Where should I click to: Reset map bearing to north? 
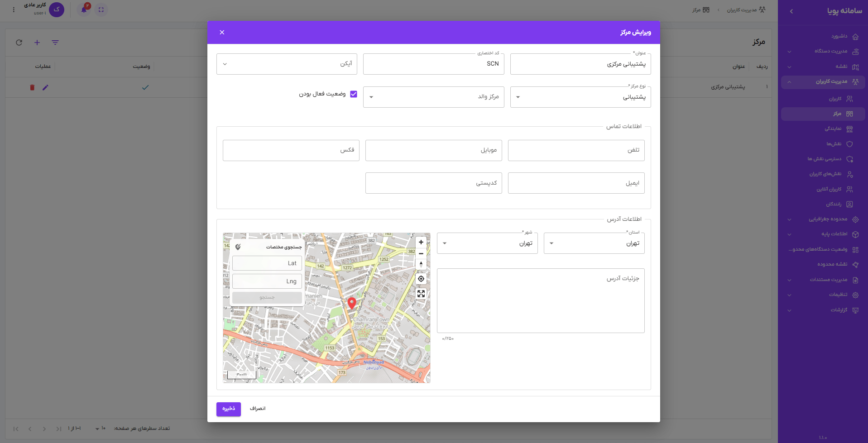tap(421, 264)
